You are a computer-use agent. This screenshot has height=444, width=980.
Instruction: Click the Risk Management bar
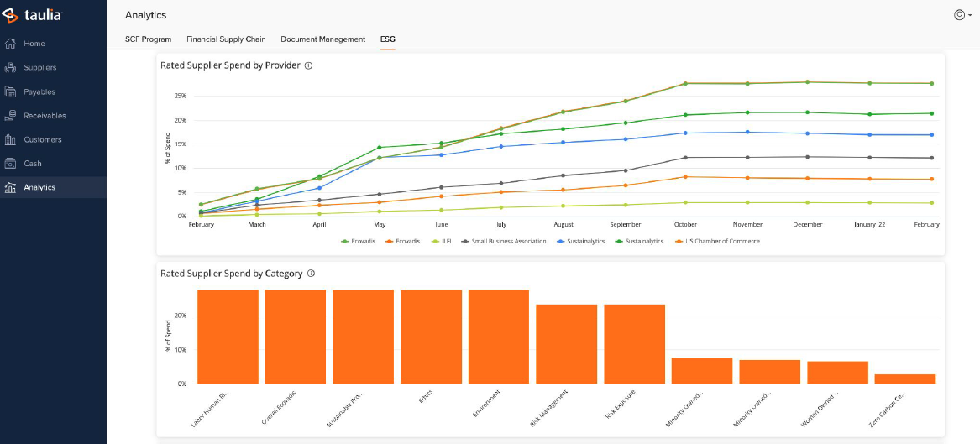[x=567, y=344]
